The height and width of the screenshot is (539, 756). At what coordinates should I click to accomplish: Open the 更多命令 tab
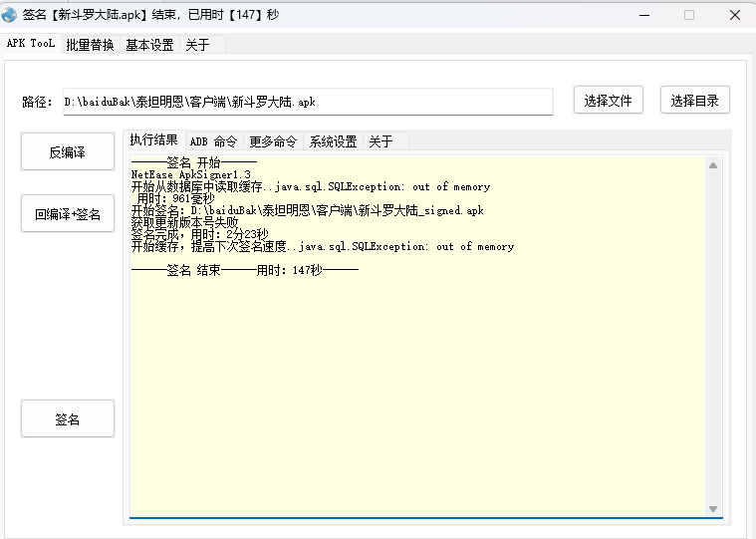coord(273,141)
